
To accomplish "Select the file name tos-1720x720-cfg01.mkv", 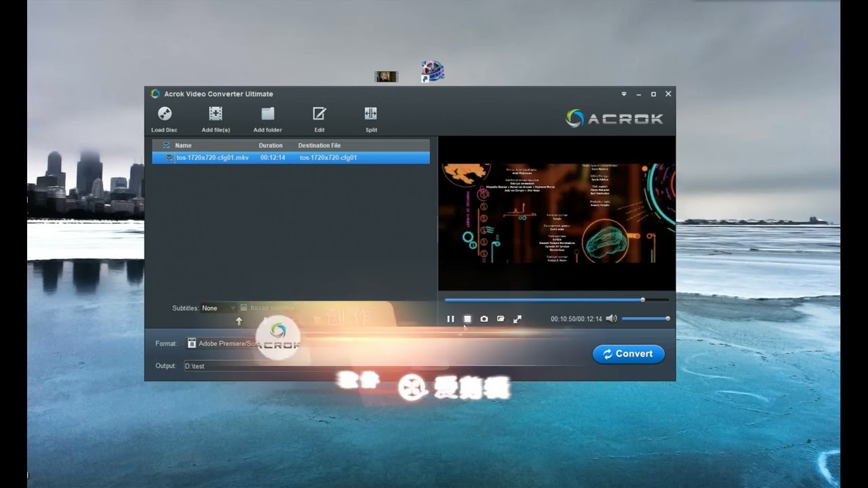I will [212, 158].
